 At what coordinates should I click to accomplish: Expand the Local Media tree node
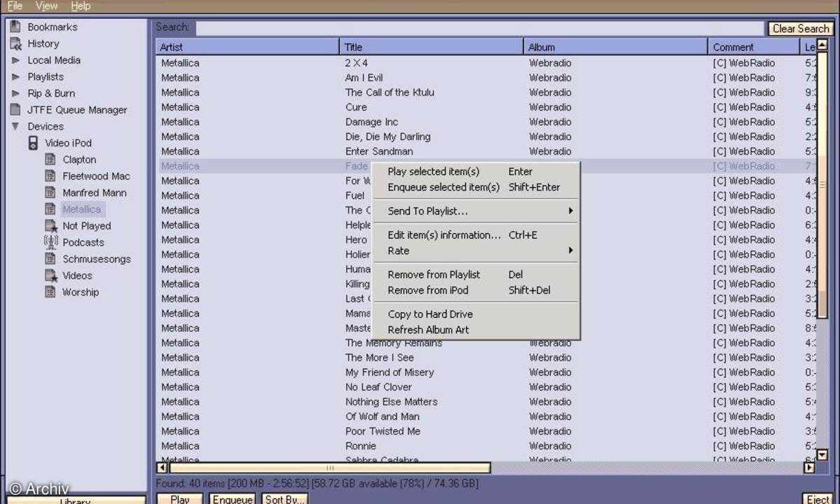coord(15,60)
